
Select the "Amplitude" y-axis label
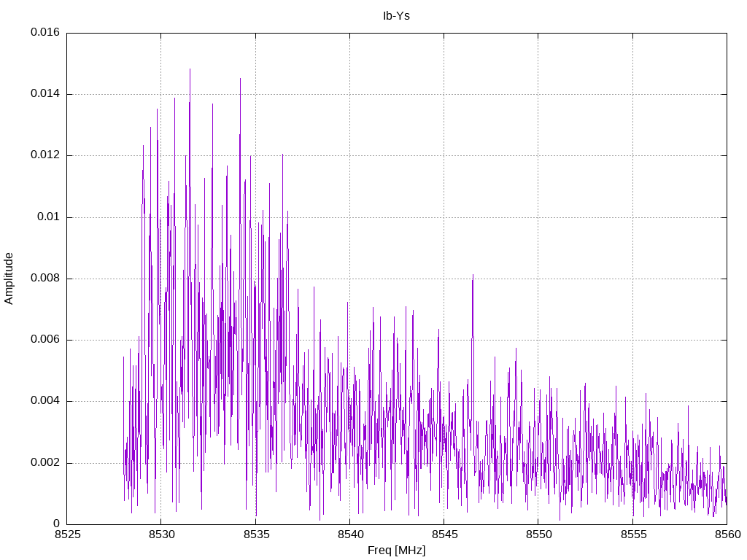coord(9,279)
